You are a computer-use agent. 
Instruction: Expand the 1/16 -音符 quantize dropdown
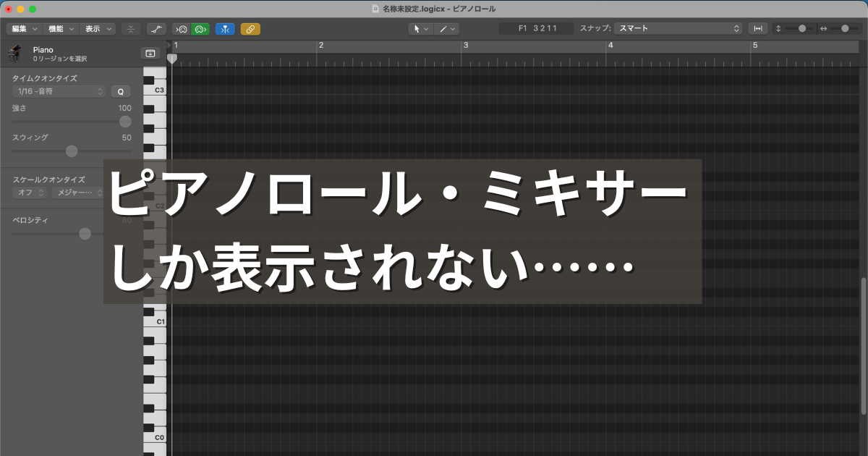tap(59, 92)
